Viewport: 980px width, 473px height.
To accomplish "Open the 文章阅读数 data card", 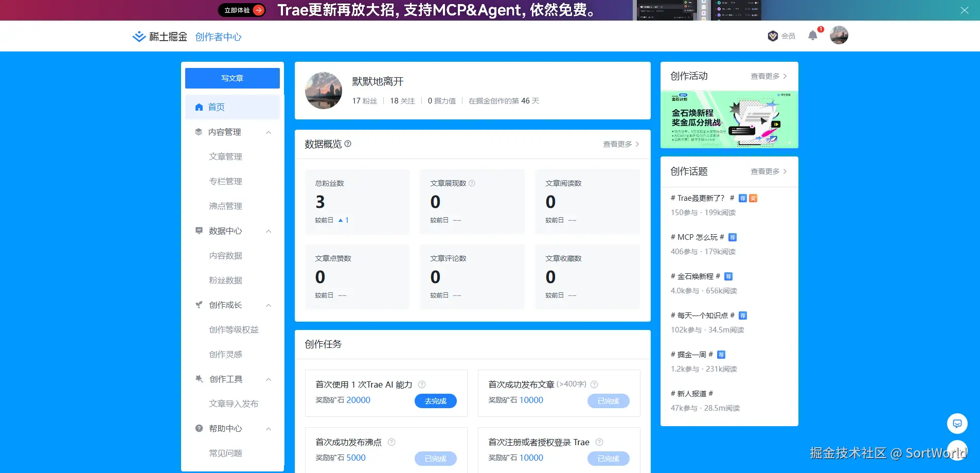I will coord(587,202).
